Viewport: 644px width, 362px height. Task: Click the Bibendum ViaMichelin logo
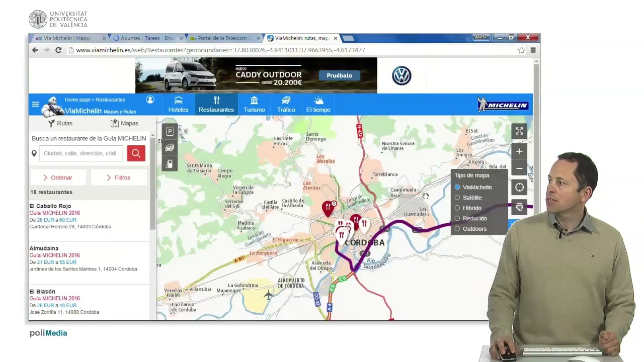(x=52, y=107)
